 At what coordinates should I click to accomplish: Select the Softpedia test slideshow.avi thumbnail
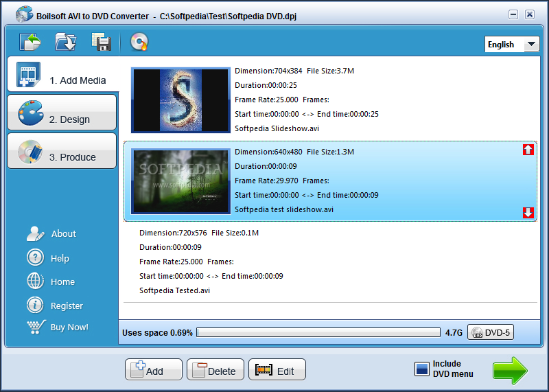[180, 181]
